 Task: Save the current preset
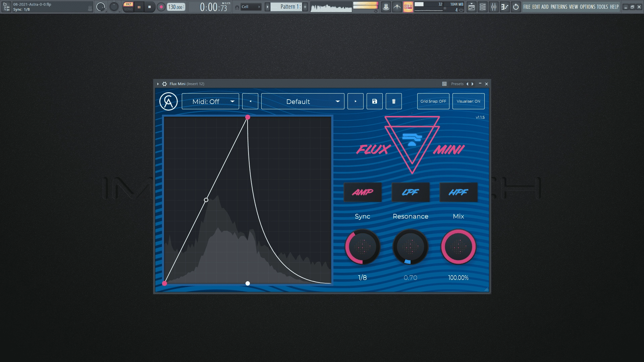[375, 101]
